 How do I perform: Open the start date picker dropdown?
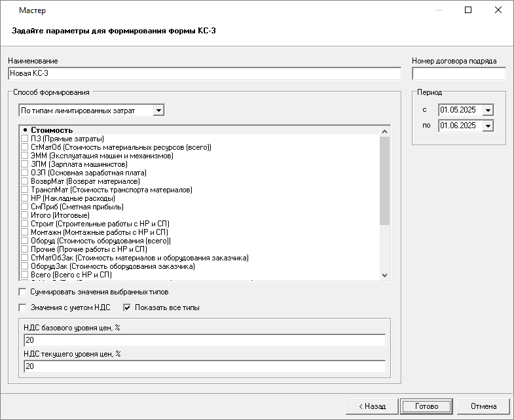[x=487, y=110]
